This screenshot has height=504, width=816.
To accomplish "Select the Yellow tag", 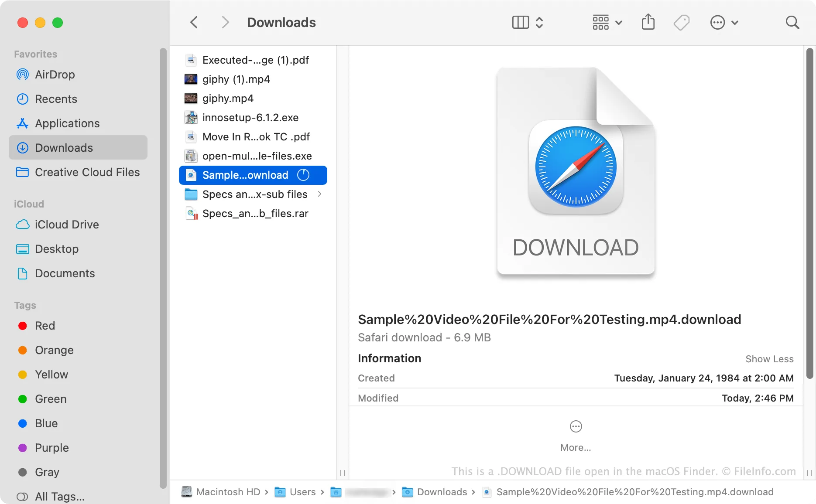I will click(x=78, y=375).
